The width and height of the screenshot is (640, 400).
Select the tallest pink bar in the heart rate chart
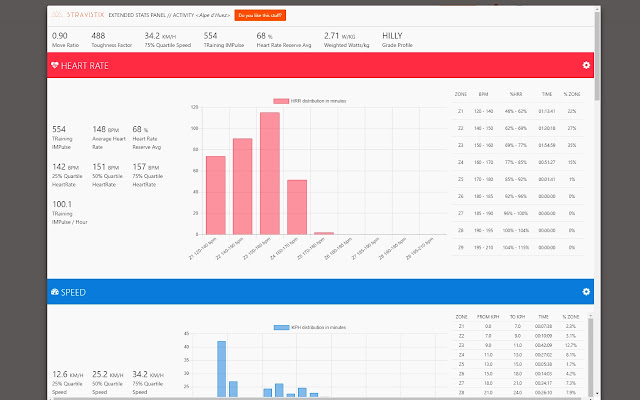(269, 173)
